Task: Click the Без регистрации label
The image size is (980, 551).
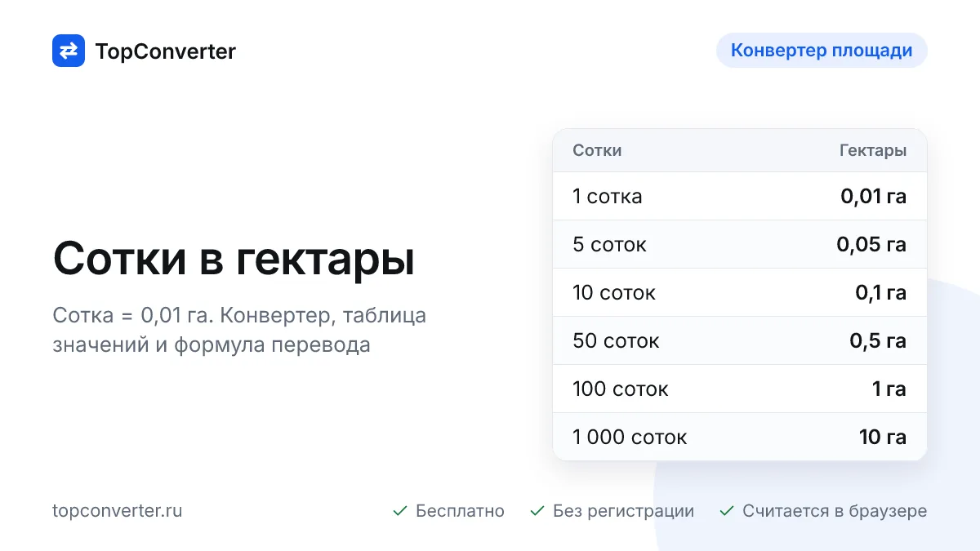Action: pos(623,511)
